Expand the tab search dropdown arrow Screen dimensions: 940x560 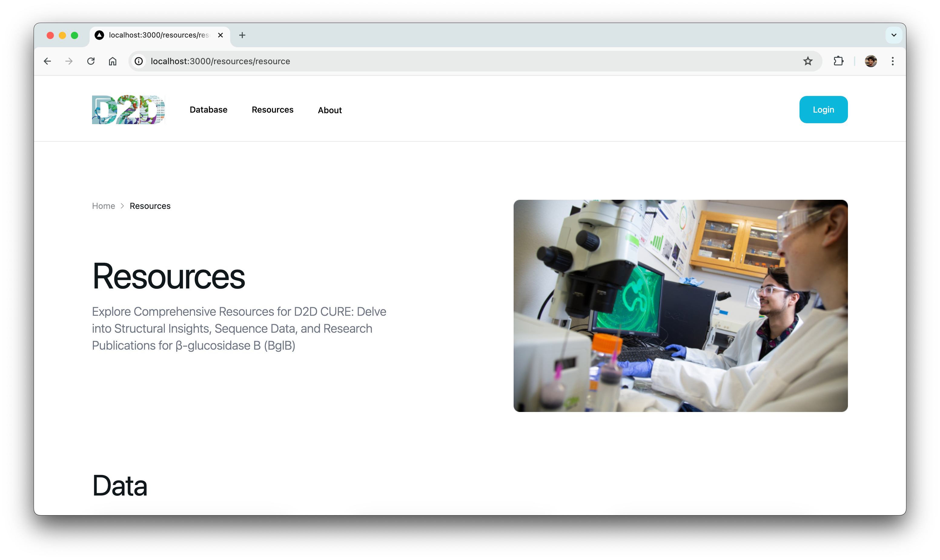click(894, 35)
